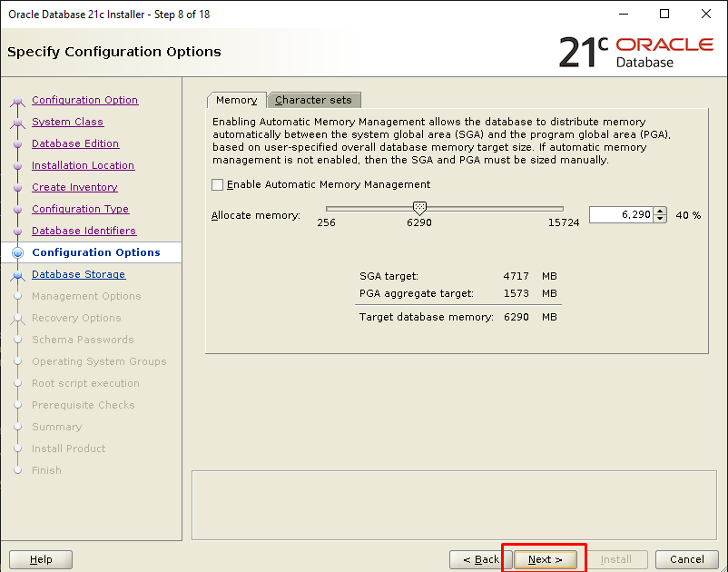
Task: Go to Database Identifiers step
Action: pos(84,231)
